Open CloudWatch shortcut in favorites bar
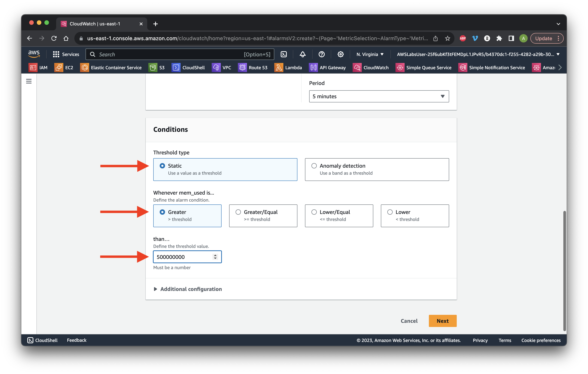 coord(371,68)
